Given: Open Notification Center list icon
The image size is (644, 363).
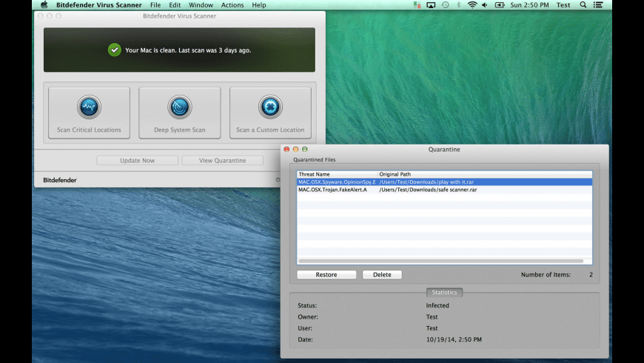Looking at the screenshot, I should point(598,5).
